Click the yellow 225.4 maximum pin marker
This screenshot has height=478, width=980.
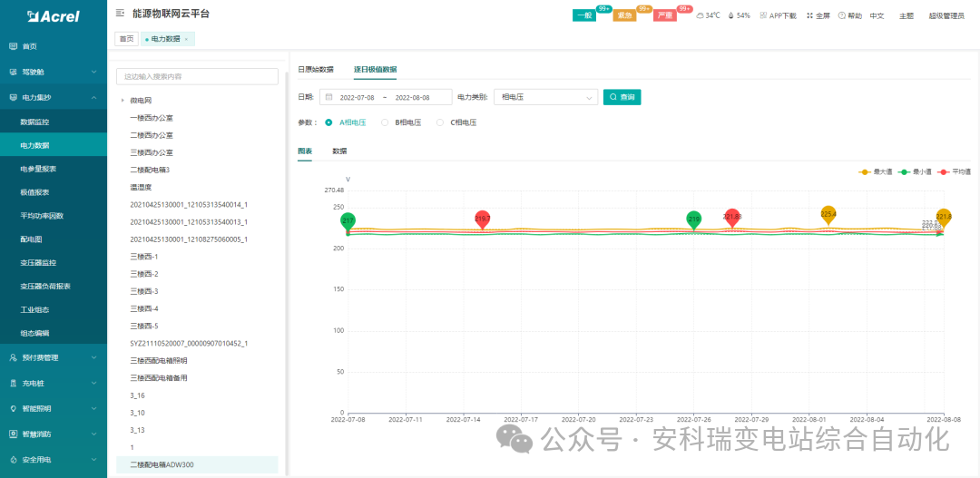pyautogui.click(x=828, y=215)
